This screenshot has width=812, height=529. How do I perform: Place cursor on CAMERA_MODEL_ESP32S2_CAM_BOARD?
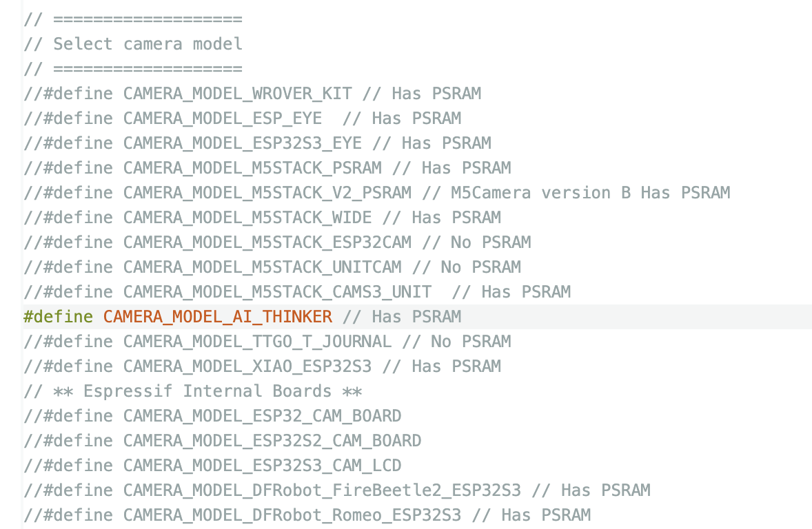[x=272, y=441]
